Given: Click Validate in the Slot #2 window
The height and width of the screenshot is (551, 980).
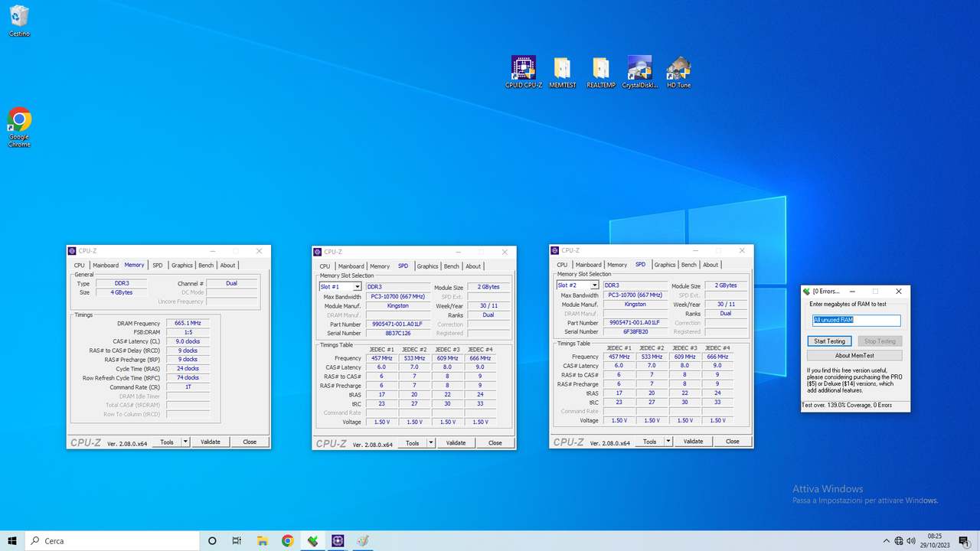Looking at the screenshot, I should 694,442.
